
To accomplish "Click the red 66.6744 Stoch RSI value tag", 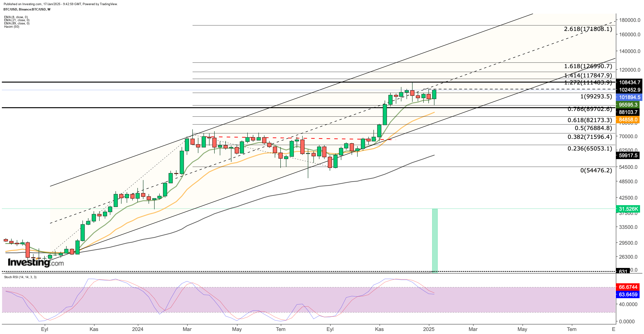I will pos(628,287).
